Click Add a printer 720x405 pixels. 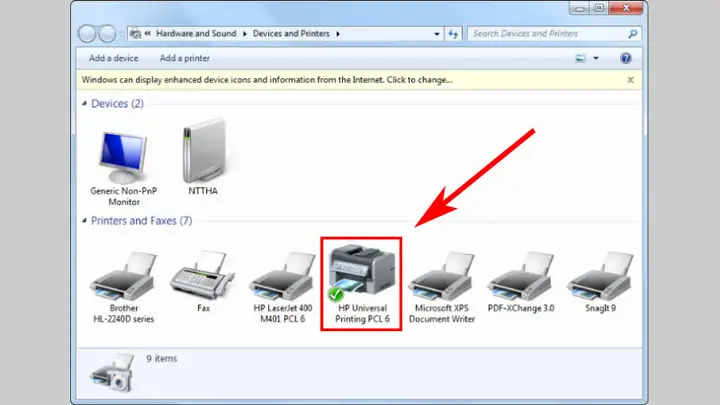click(185, 58)
